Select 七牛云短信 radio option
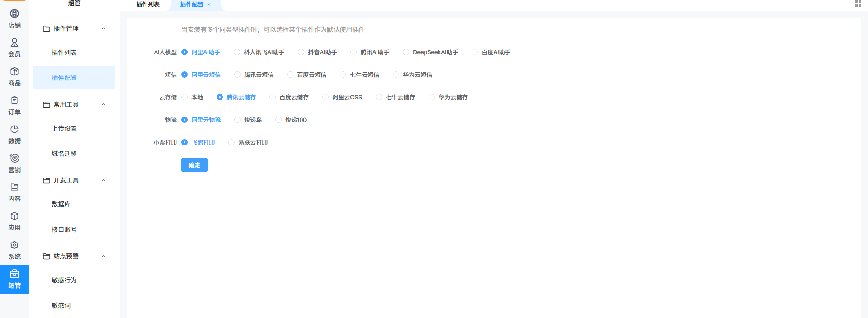This screenshot has width=868, height=318. point(360,75)
